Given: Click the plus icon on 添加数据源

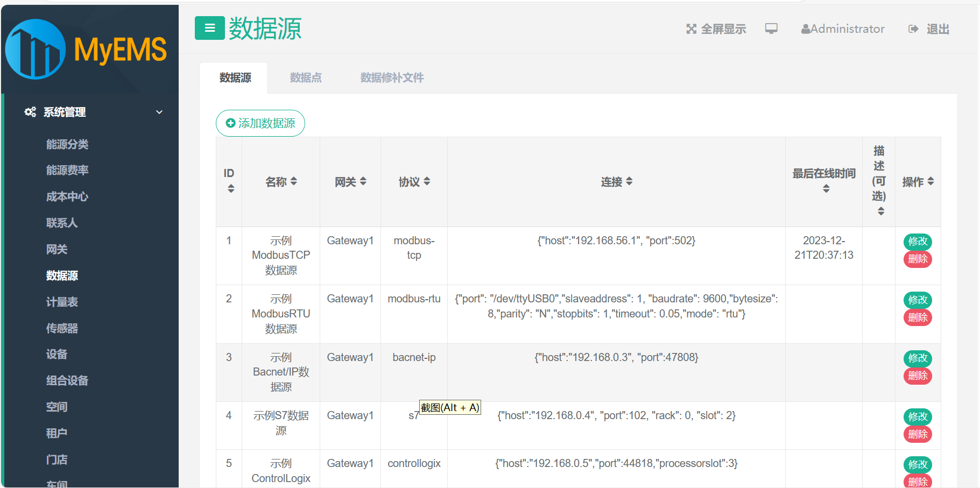Looking at the screenshot, I should tap(230, 123).
